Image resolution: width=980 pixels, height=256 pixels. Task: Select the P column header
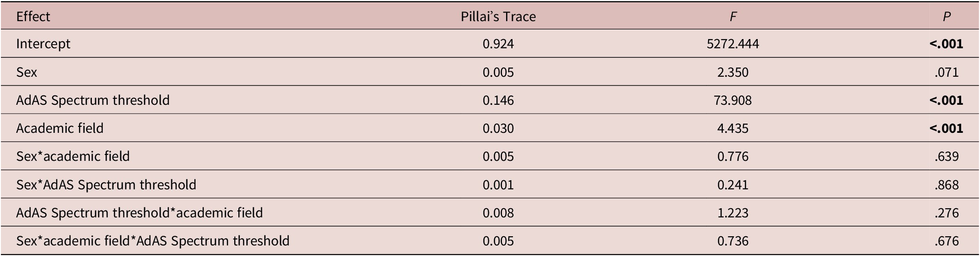946,17
